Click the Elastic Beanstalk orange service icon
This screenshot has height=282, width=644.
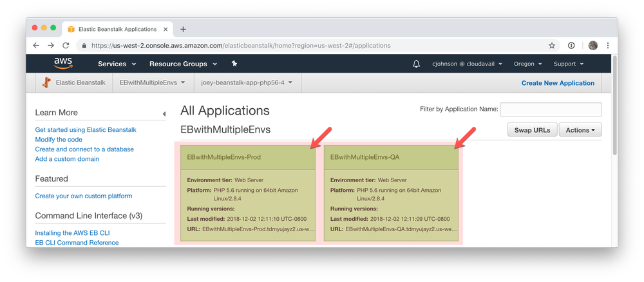(x=47, y=82)
